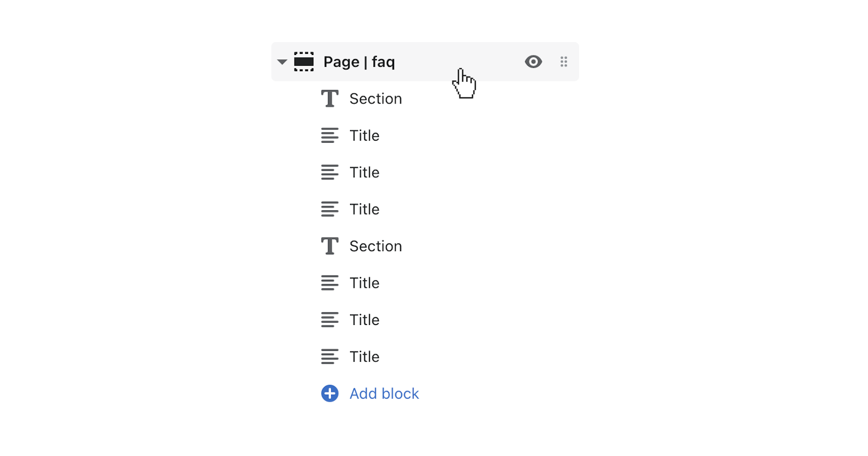Click the blue plus circle icon

330,393
